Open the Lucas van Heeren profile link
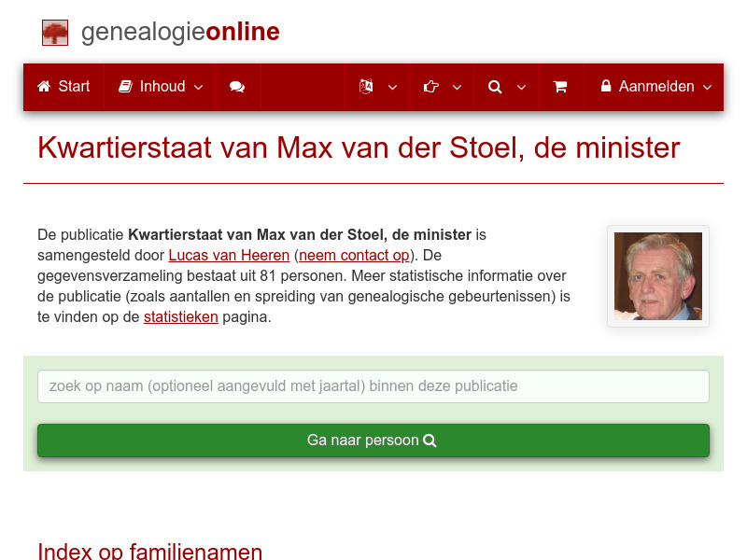Screen dimensions: 747x560 pos(229,255)
